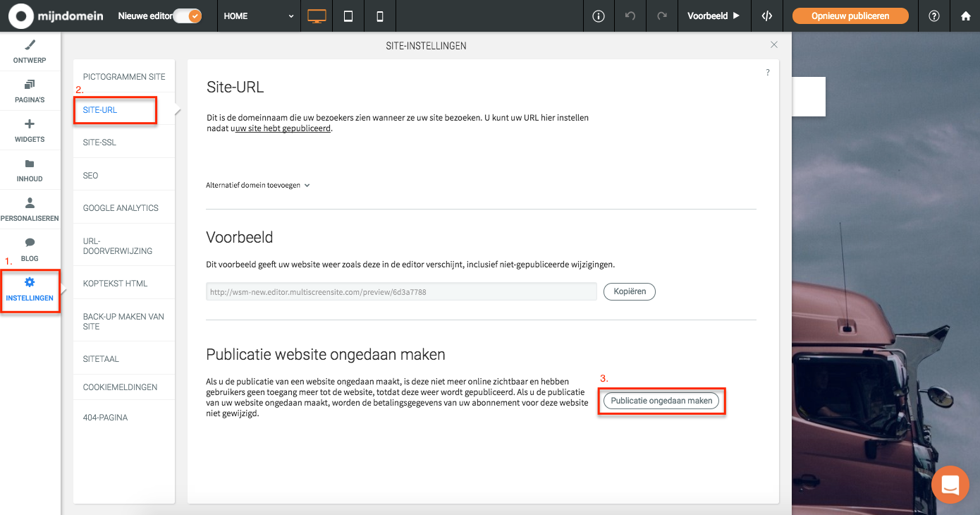Switch to desktop view icon

point(317,16)
